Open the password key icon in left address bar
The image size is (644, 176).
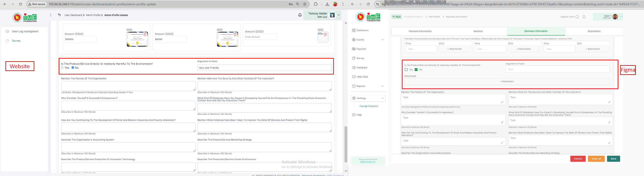(x=291, y=4)
